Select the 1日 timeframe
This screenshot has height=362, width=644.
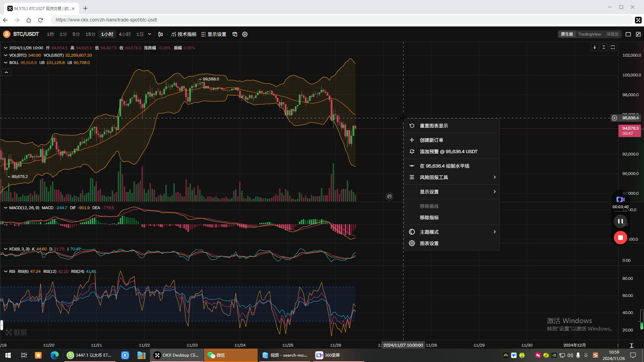click(140, 34)
